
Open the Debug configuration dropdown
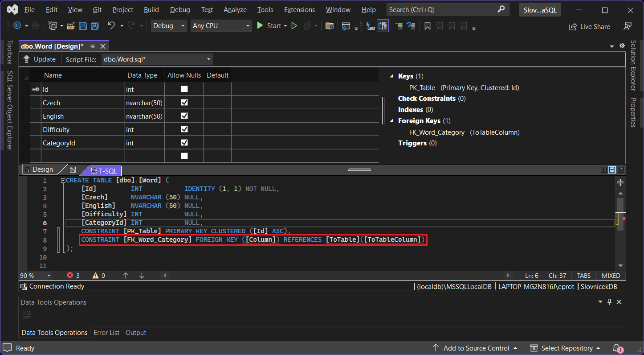pos(169,26)
